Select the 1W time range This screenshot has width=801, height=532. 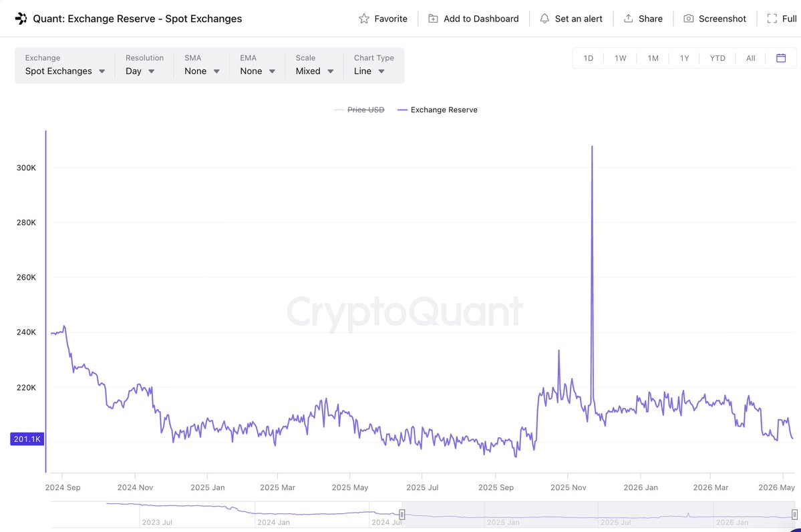click(620, 58)
